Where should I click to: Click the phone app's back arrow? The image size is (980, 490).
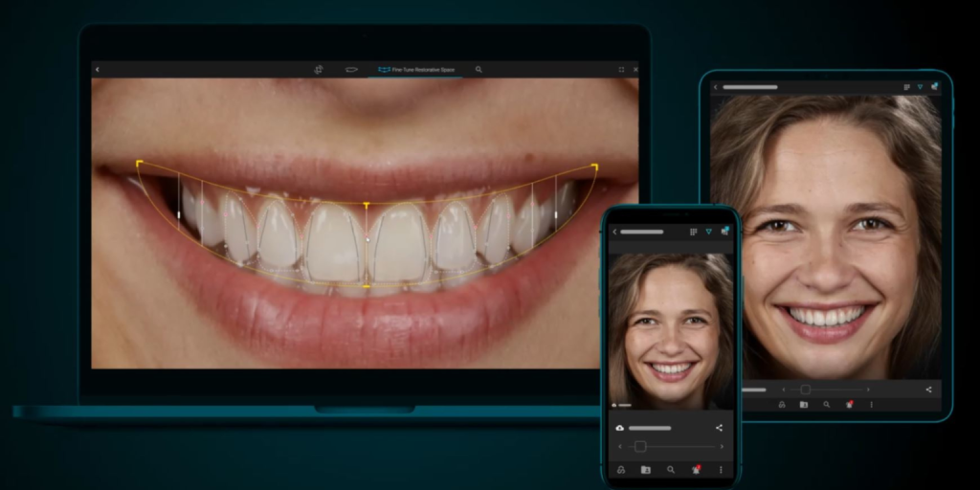coord(614,232)
